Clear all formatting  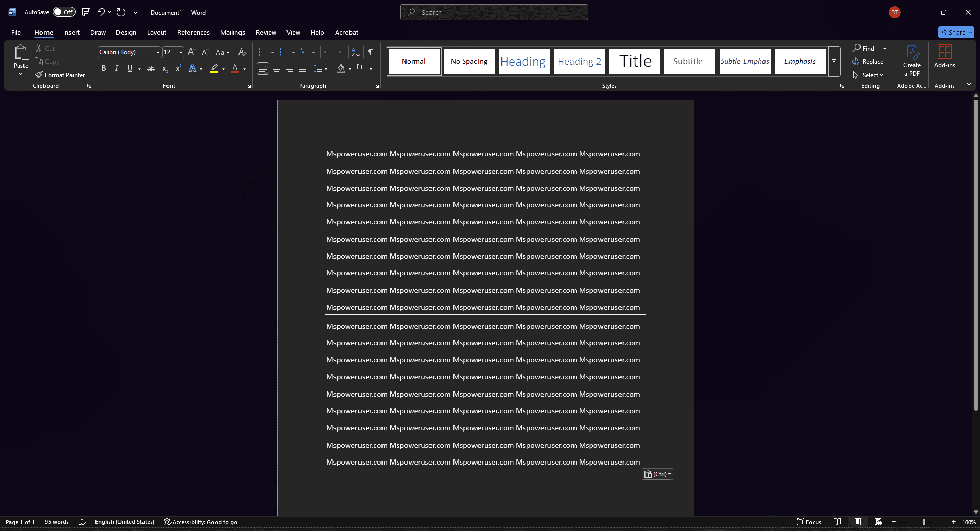[242, 52]
